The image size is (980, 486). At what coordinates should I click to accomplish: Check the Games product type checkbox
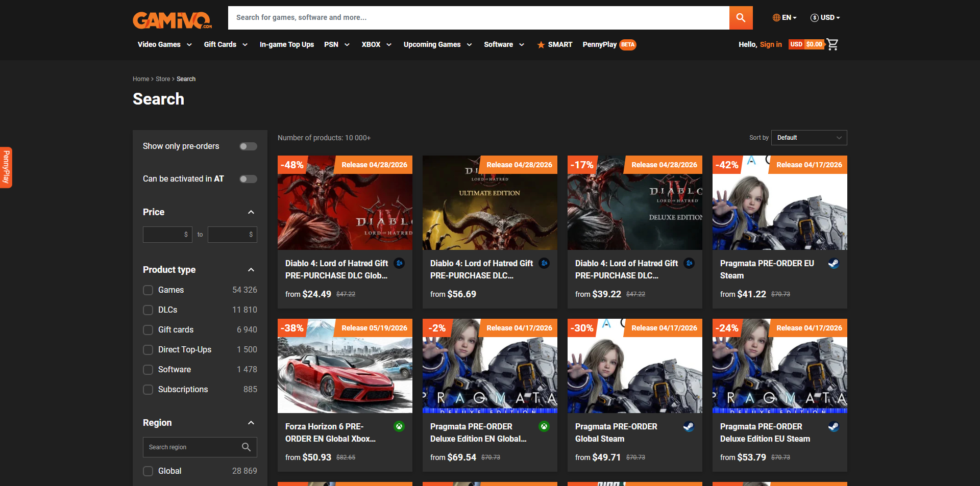click(148, 290)
